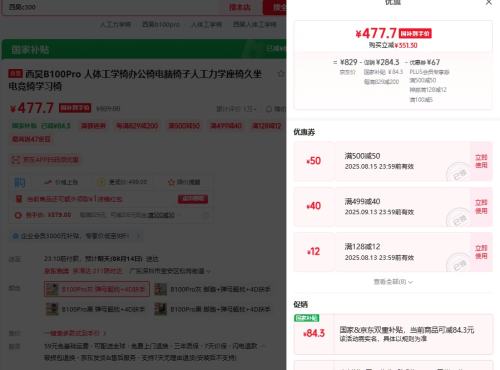
Task: Use the 满500减50 coupon
Action: tap(481, 161)
